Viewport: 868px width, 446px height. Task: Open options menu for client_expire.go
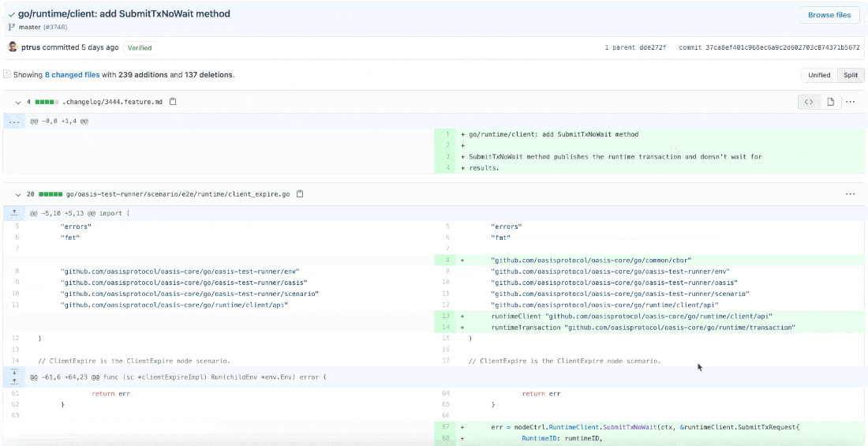point(851,194)
